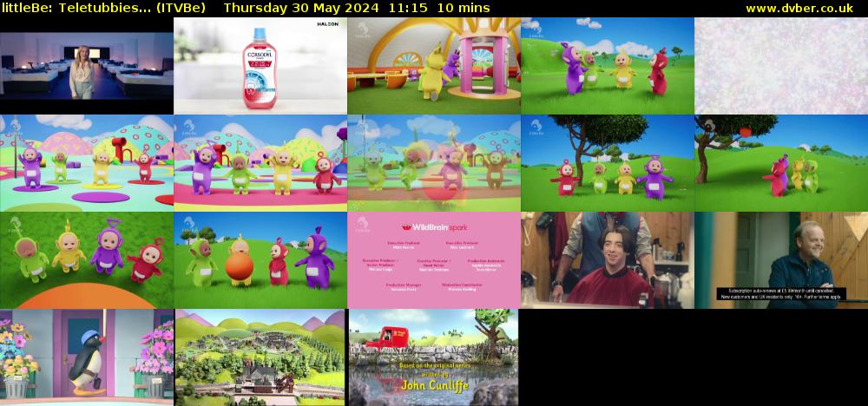Click the www.dvber.co.uk website text
The width and height of the screenshot is (868, 406).
coord(799,8)
